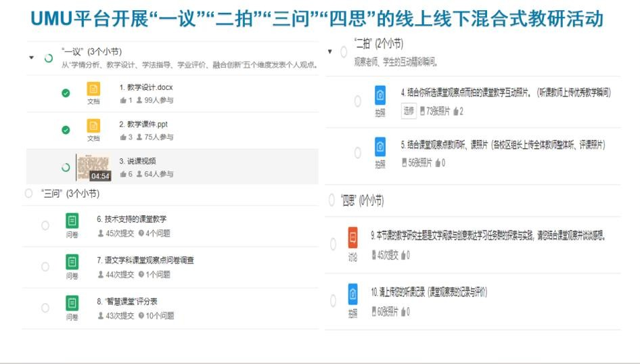Open the "四思" (0个小节) section header
This screenshot has width=640, height=364.
tap(362, 200)
